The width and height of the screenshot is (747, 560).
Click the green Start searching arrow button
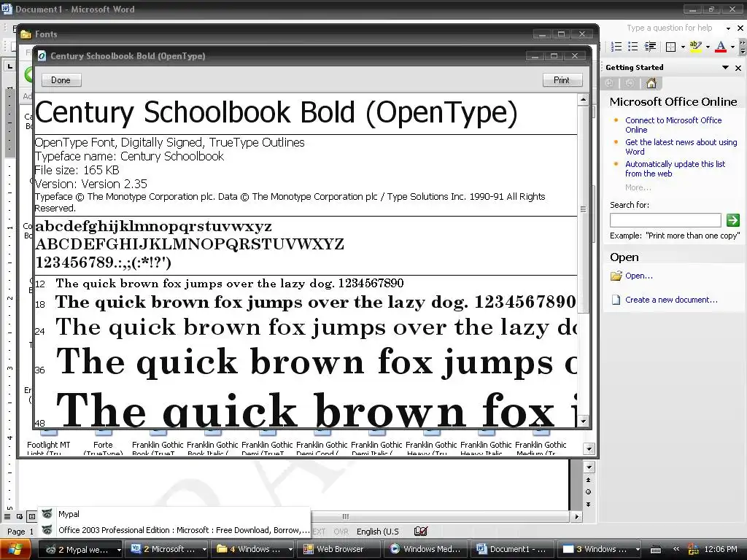(732, 220)
